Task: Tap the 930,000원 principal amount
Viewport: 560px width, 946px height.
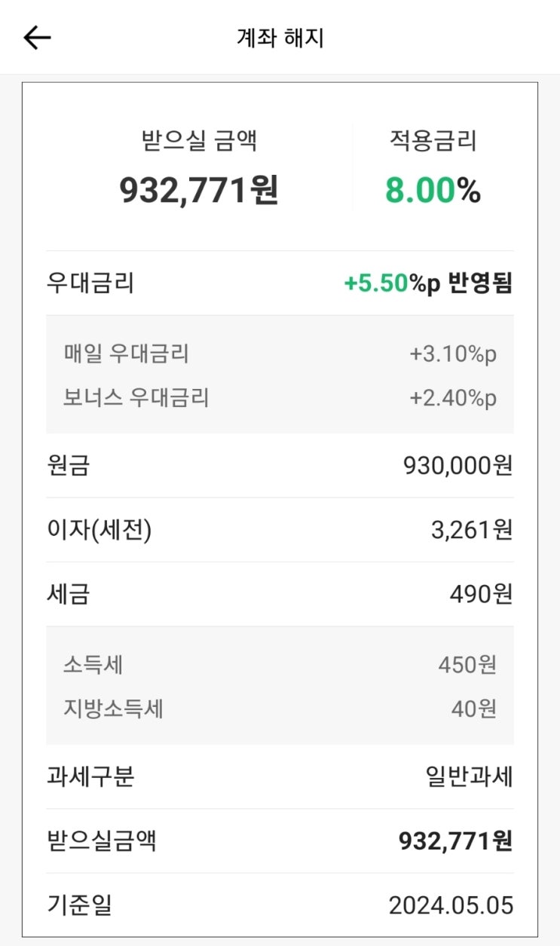Action: (x=457, y=466)
